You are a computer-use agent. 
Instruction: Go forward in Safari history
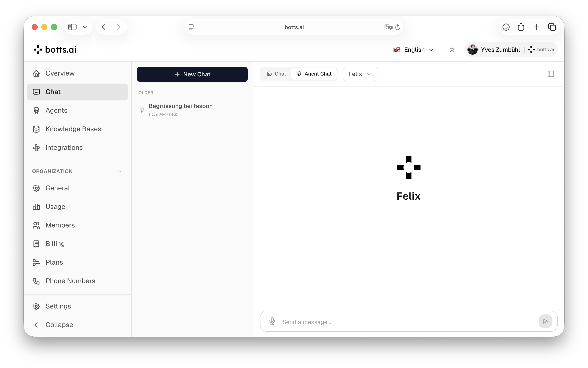(119, 27)
